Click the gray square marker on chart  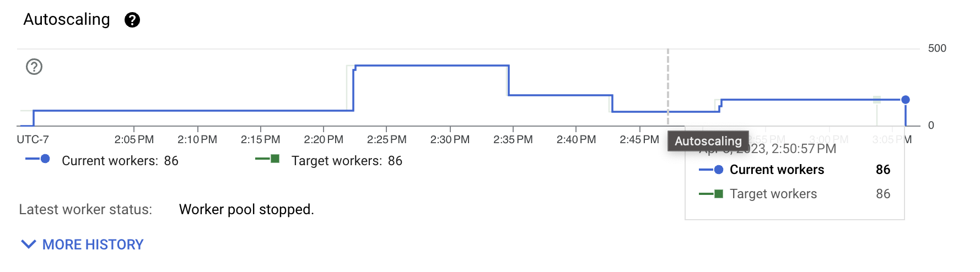pyautogui.click(x=877, y=100)
